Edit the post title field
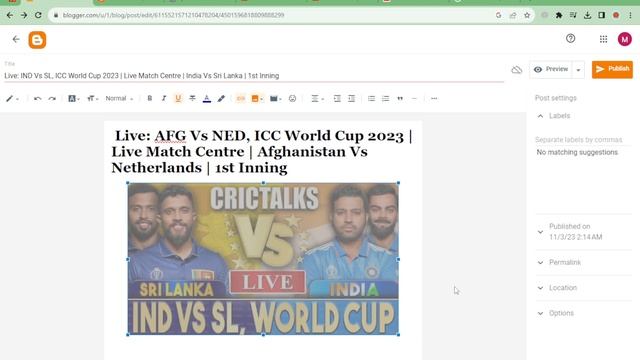This screenshot has height=360, width=640. coord(254,76)
